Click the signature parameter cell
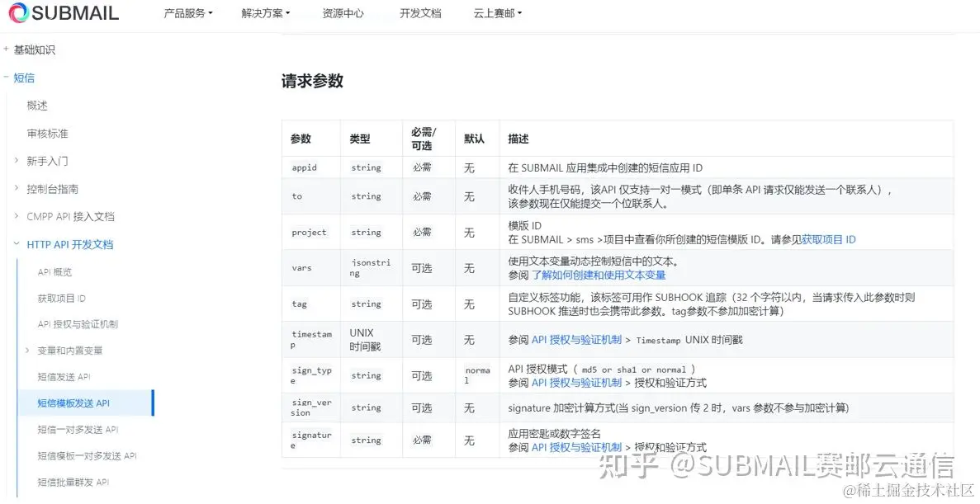Screen dimensions: 980x504 click(x=311, y=440)
